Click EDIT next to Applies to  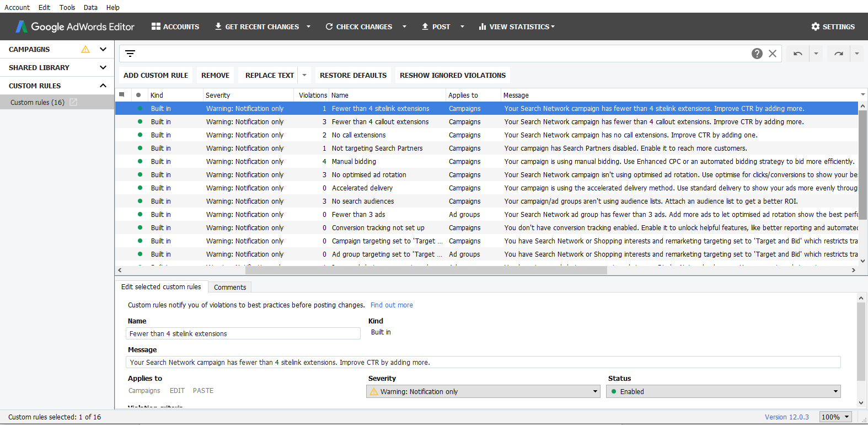[x=177, y=390]
